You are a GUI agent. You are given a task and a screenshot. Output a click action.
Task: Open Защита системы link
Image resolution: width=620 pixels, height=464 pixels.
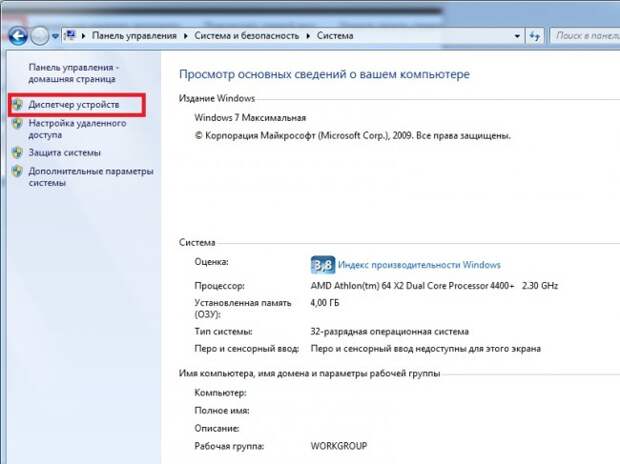coord(64,153)
